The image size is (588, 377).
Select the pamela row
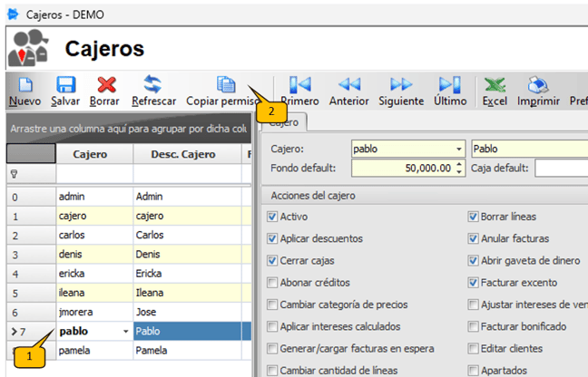129,351
